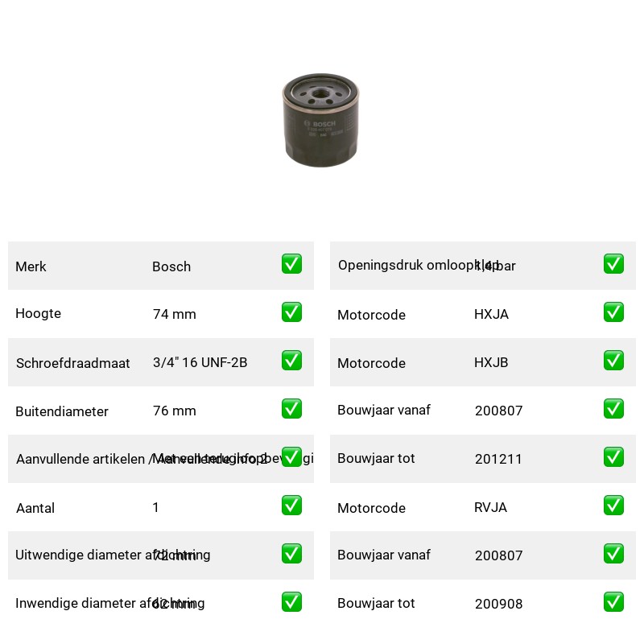This screenshot has width=644, height=644.
Task: Click the checkmark next to Buitendiameter 76 mm
Action: (291, 409)
